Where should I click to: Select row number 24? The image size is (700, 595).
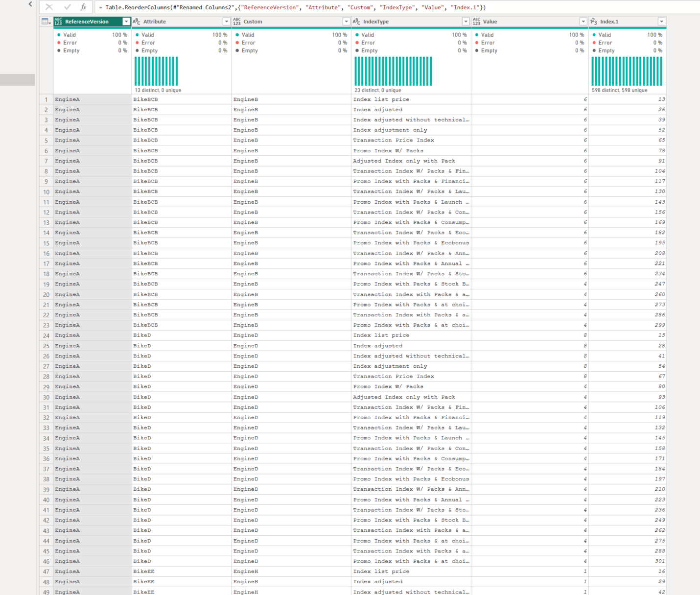tap(46, 335)
